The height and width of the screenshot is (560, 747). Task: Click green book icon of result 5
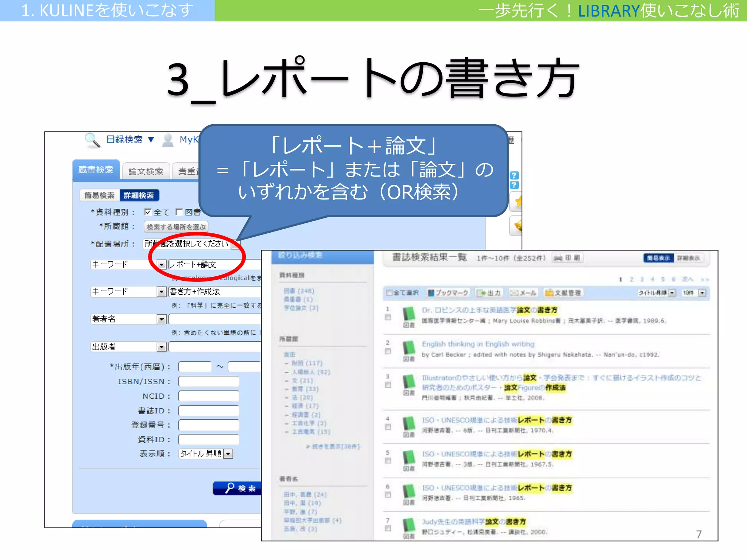pyautogui.click(x=409, y=457)
